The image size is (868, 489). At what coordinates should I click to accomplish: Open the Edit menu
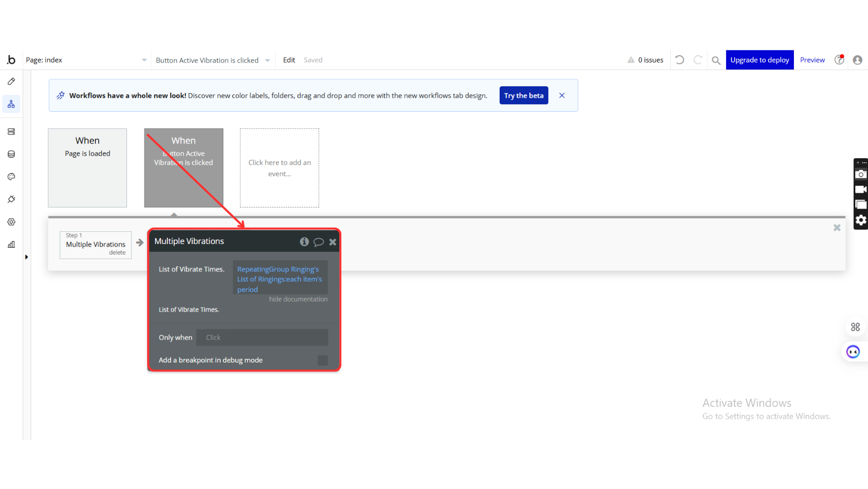(x=289, y=60)
